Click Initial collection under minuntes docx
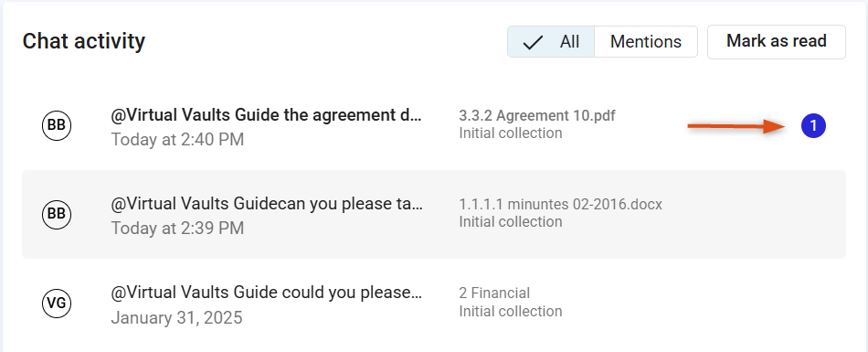This screenshot has width=868, height=352. click(511, 222)
